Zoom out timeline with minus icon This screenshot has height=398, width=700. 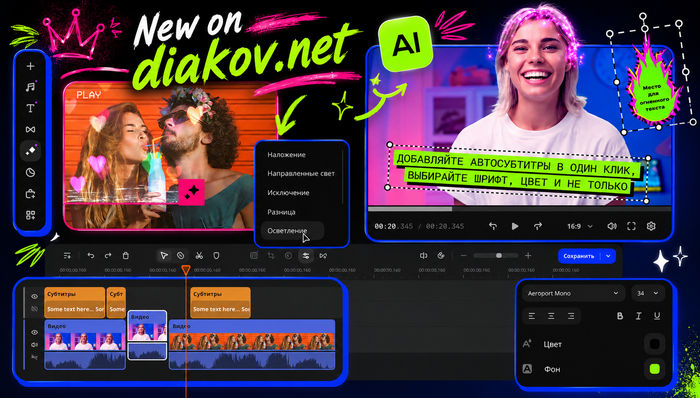464,256
